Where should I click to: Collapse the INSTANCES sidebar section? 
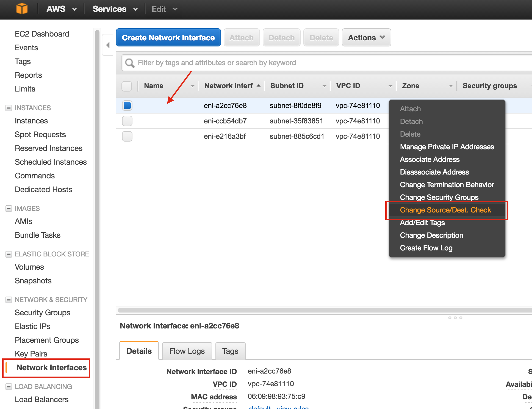click(9, 108)
